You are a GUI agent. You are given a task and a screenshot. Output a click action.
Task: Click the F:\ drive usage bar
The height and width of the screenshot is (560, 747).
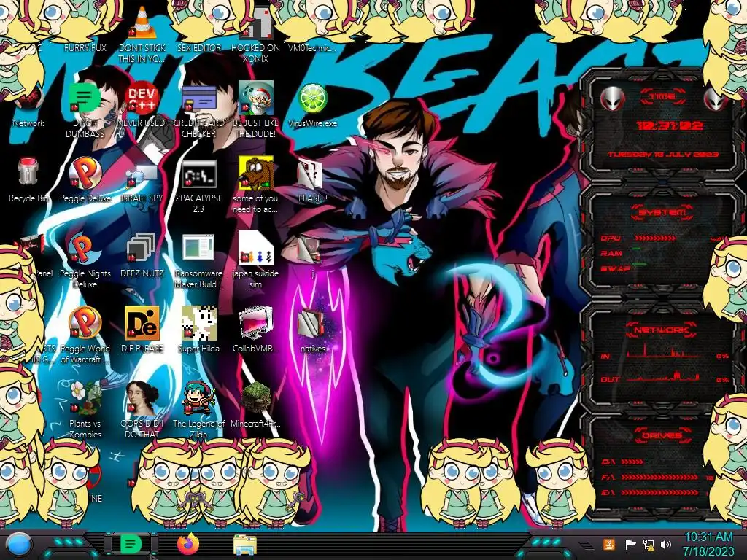pyautogui.click(x=659, y=477)
